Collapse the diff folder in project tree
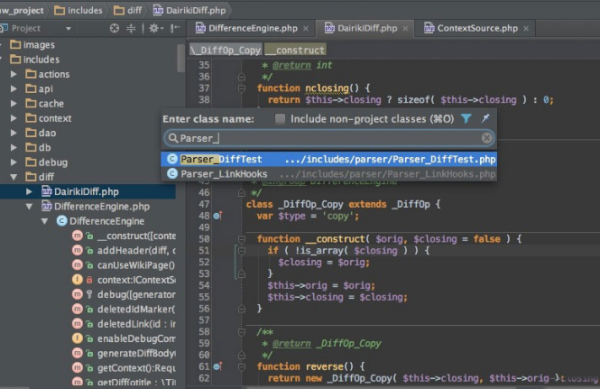 point(13,177)
